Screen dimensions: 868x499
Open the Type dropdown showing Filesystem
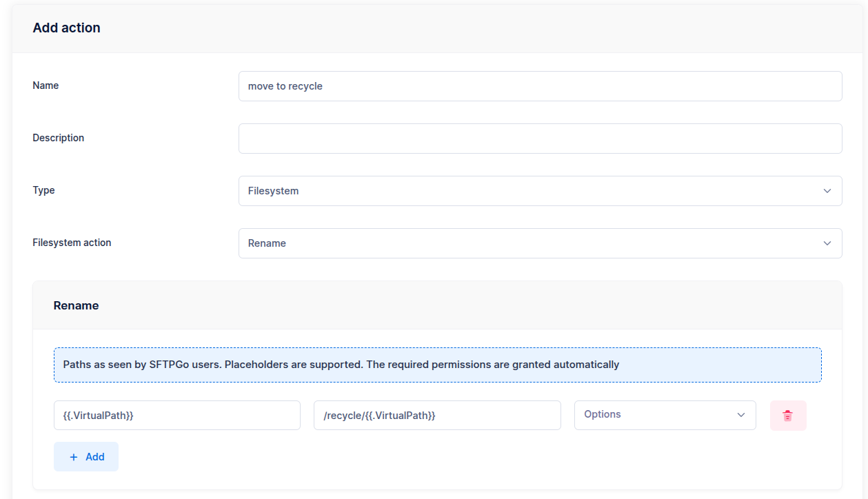(x=540, y=191)
